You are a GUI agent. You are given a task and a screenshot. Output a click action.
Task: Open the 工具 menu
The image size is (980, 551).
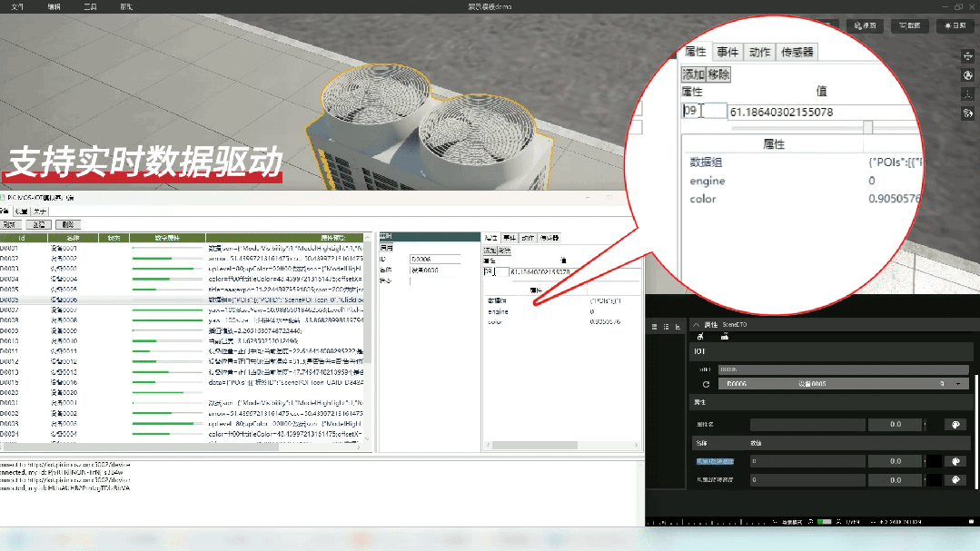pos(90,7)
